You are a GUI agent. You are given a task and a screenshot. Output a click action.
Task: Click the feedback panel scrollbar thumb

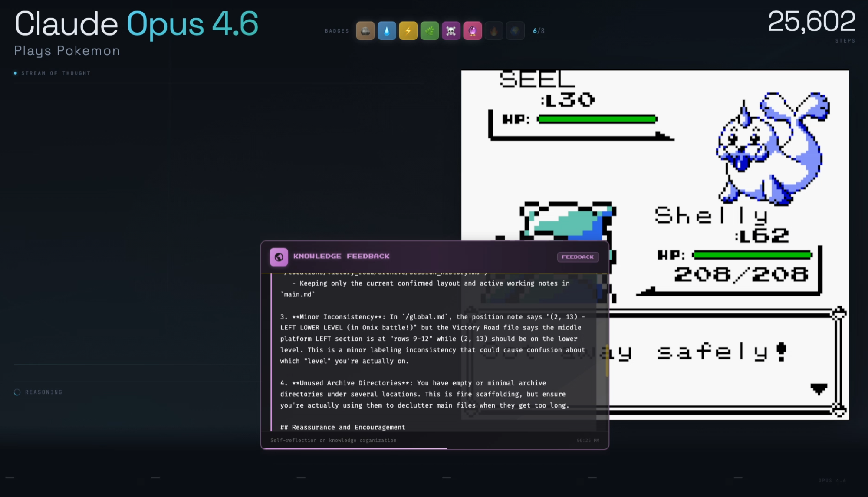pyautogui.click(x=607, y=360)
